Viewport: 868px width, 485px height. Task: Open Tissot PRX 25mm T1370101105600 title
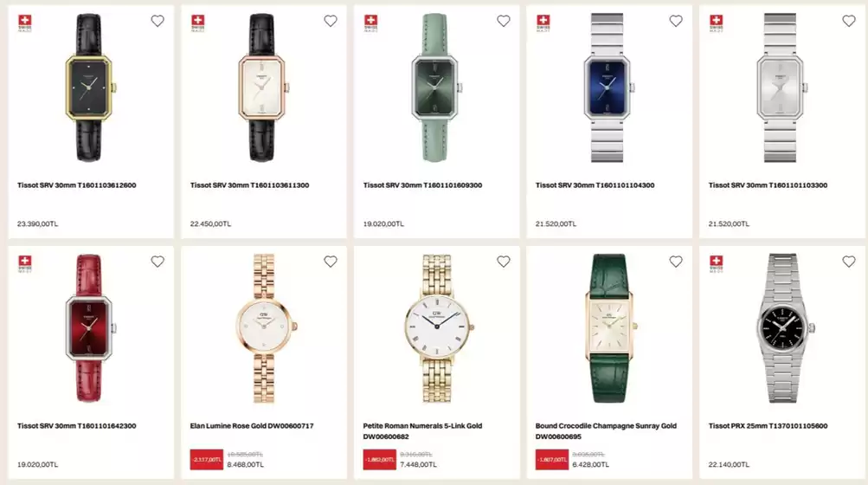[768, 426]
